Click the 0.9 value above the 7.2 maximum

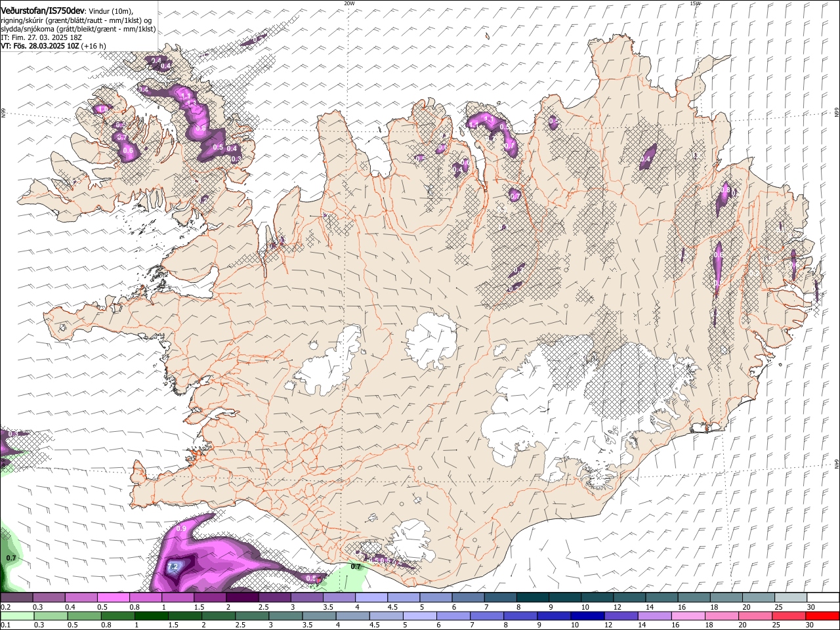(x=182, y=529)
